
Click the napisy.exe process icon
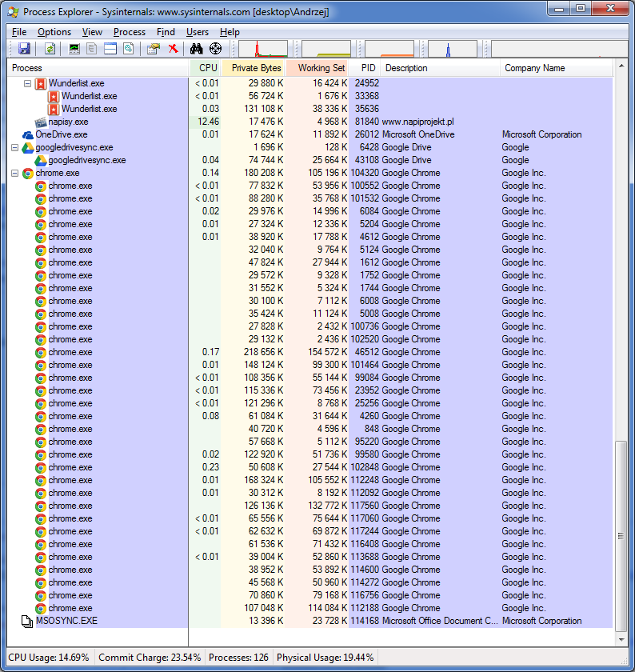point(41,122)
